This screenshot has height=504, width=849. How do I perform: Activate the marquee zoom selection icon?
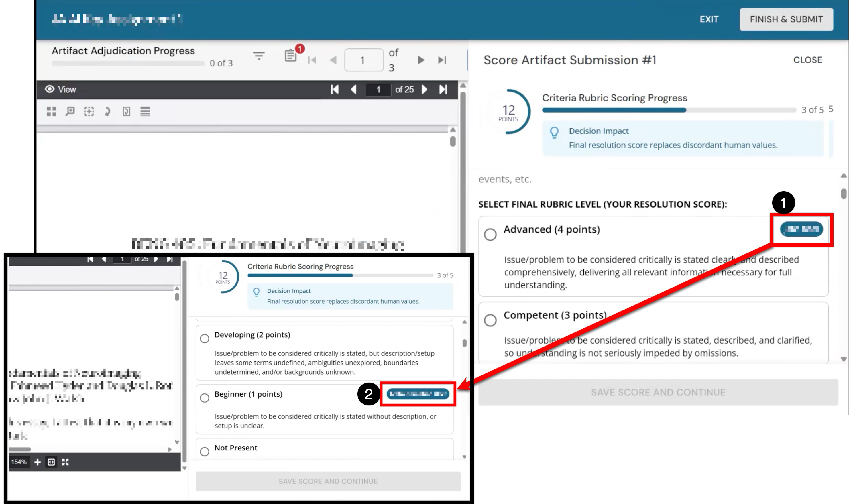click(x=89, y=111)
